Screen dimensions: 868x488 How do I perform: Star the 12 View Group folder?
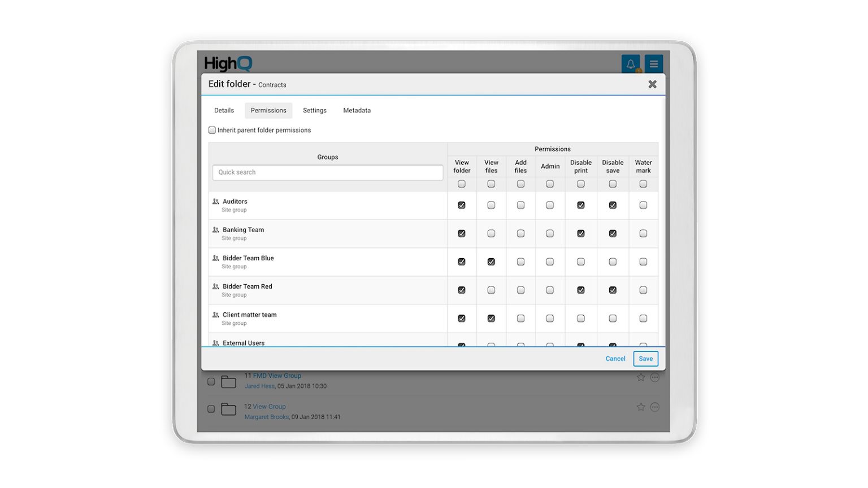[641, 407]
